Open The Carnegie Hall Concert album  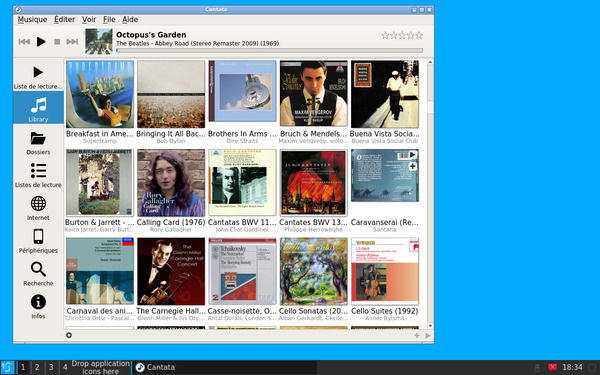click(171, 271)
